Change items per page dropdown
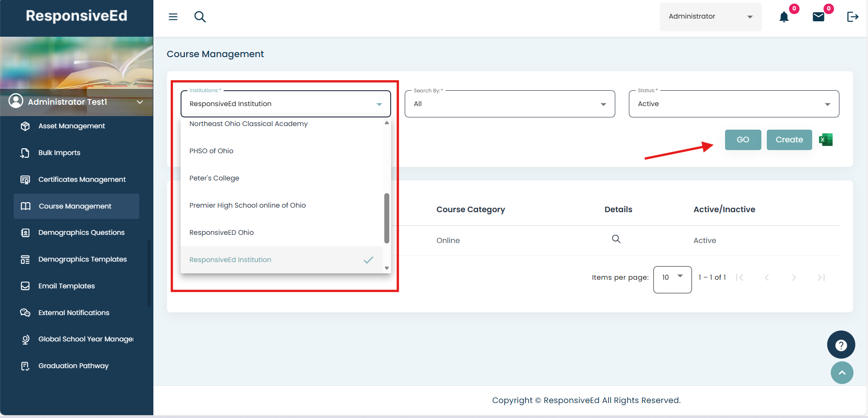This screenshot has height=418, width=868. pos(672,277)
